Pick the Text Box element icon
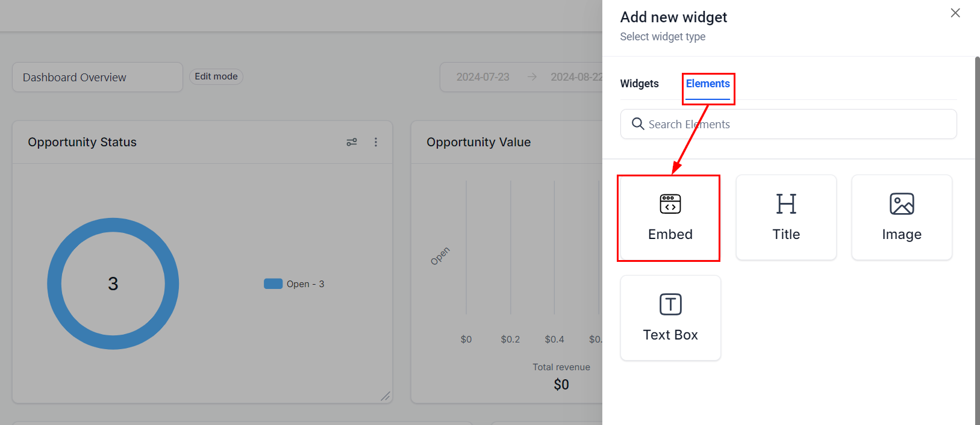 (670, 305)
